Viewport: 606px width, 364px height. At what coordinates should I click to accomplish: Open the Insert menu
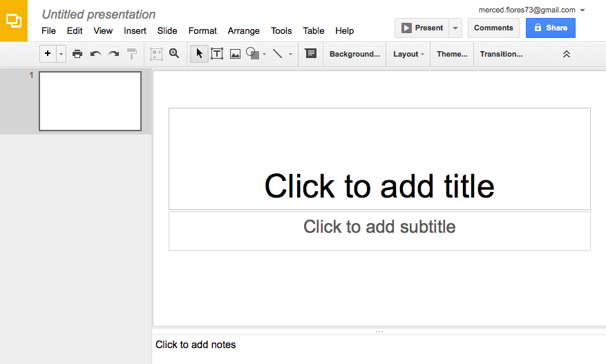coord(135,31)
